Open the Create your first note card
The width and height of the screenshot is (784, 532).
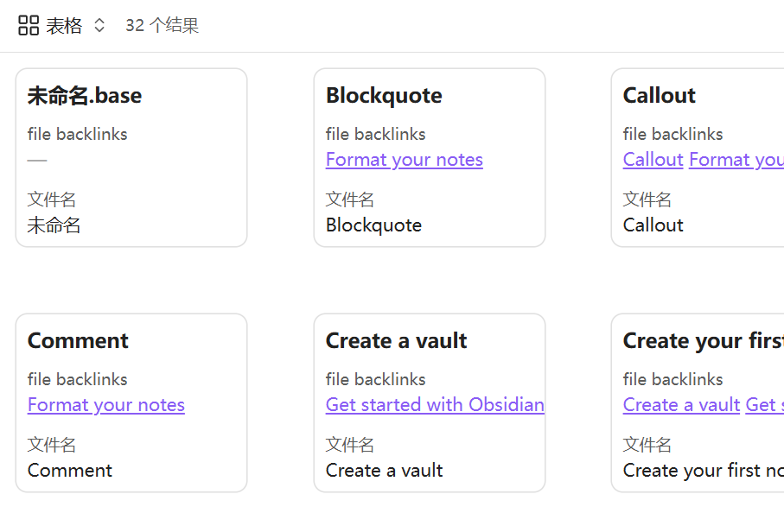pyautogui.click(x=702, y=341)
